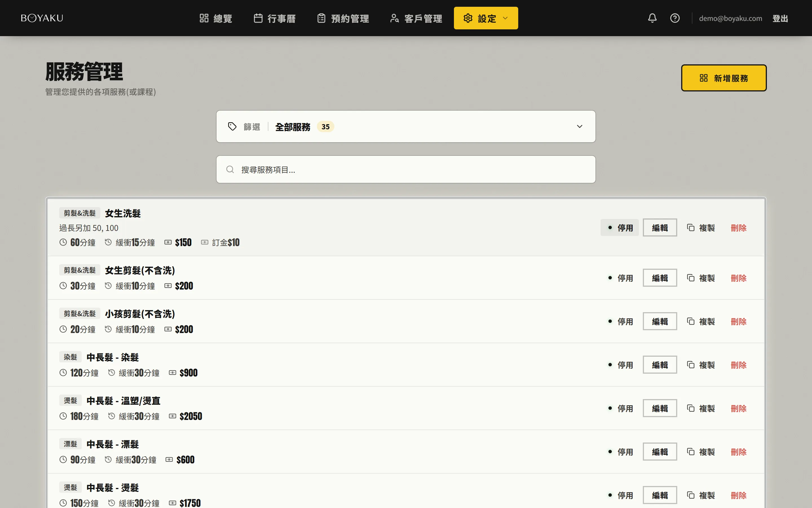Click 登出 to log out

(x=780, y=18)
